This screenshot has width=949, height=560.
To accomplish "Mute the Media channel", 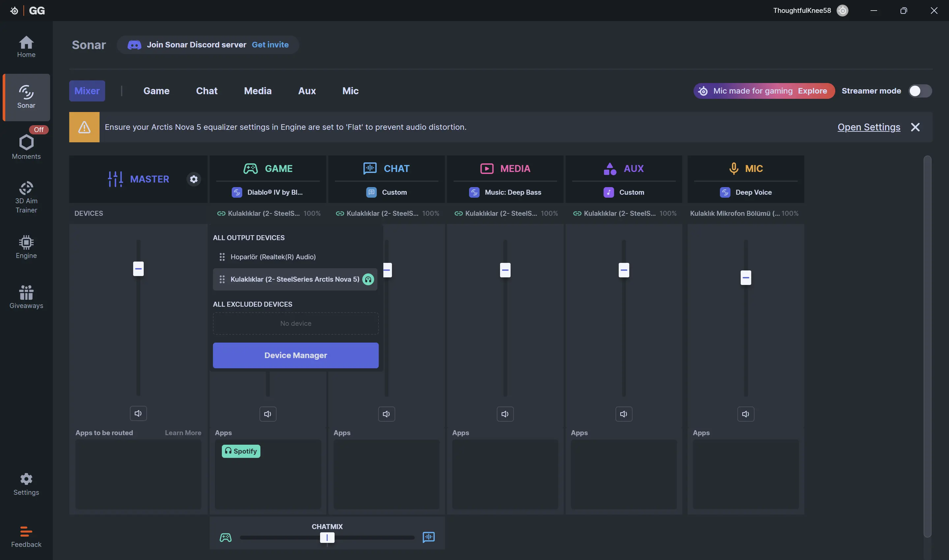I will [505, 414].
